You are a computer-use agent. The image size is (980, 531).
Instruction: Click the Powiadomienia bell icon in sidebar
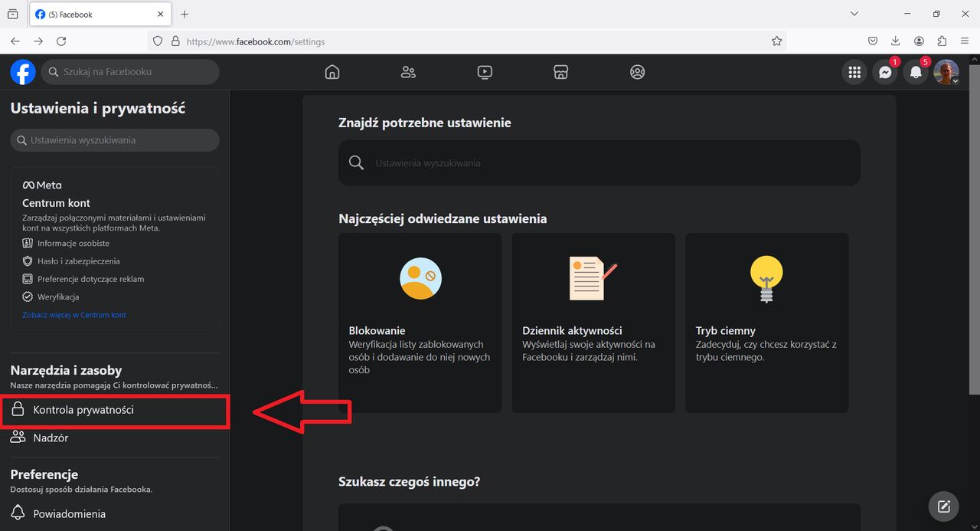[18, 513]
